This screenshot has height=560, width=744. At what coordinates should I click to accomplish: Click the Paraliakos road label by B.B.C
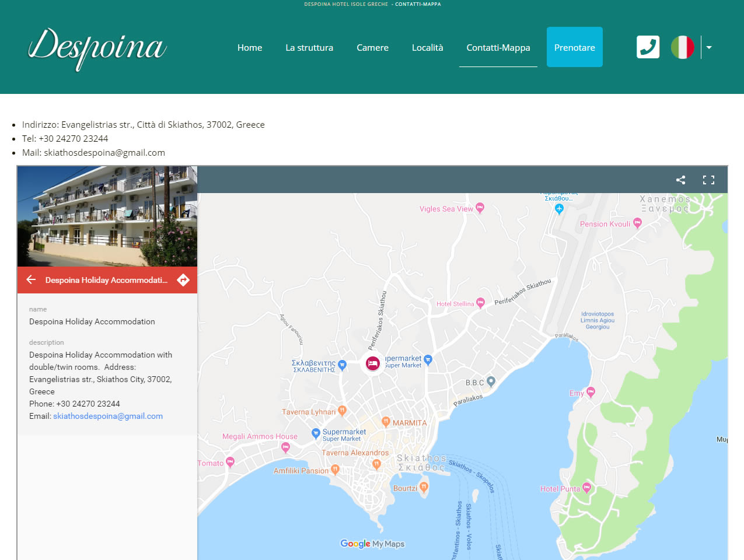(469, 400)
